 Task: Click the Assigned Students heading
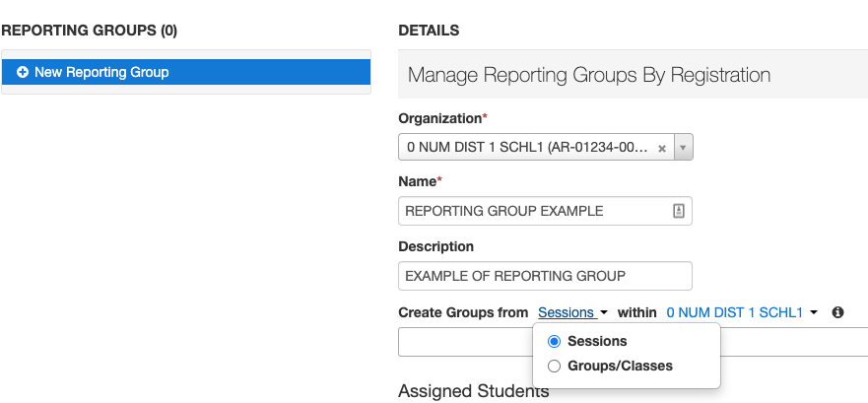[x=473, y=392]
